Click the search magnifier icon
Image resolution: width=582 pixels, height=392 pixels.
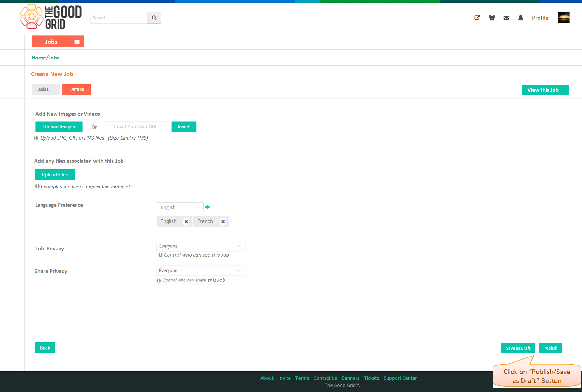click(x=154, y=18)
